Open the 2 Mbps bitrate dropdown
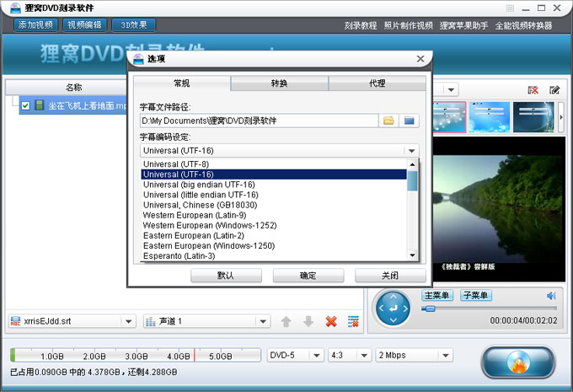Image resolution: width=573 pixels, height=392 pixels. [446, 355]
